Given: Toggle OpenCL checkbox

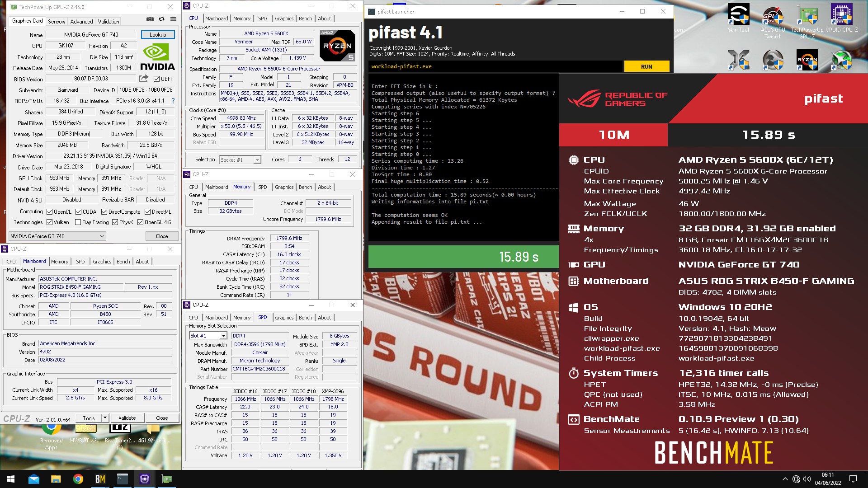Looking at the screenshot, I should (49, 211).
